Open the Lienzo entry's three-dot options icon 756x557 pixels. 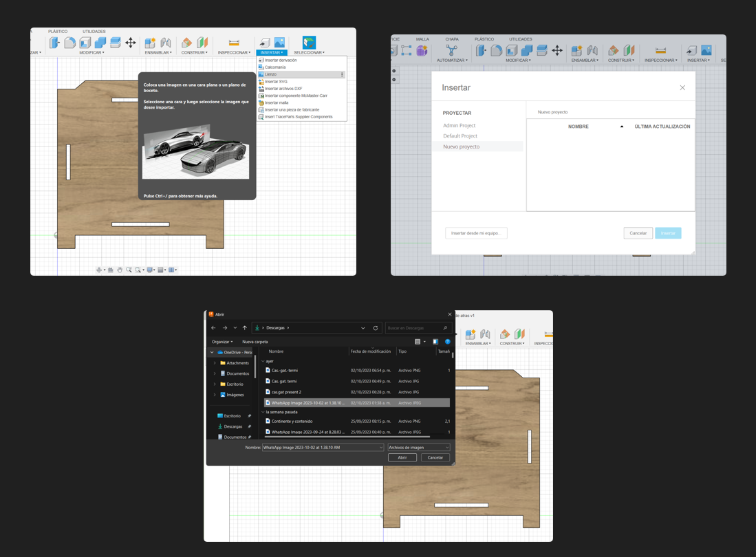(x=342, y=74)
